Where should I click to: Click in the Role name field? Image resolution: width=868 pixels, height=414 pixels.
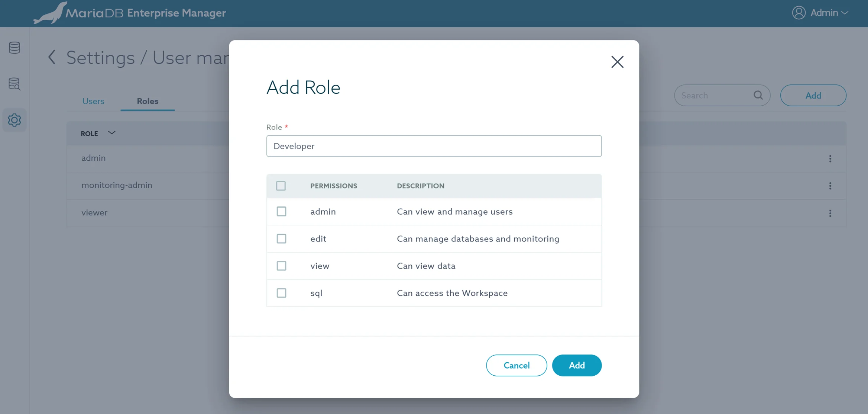[x=434, y=146]
